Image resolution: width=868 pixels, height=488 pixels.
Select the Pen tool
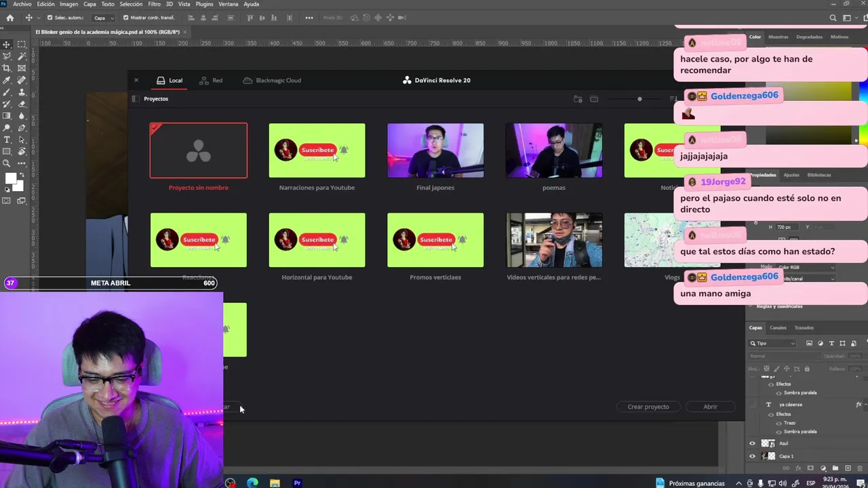point(22,128)
